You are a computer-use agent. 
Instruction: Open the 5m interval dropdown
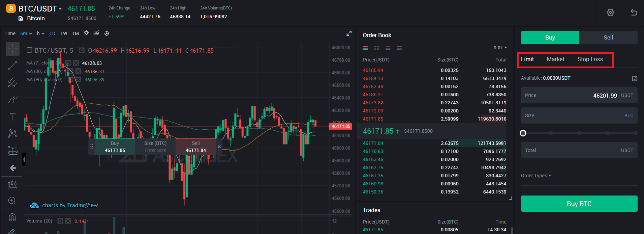coord(26,33)
